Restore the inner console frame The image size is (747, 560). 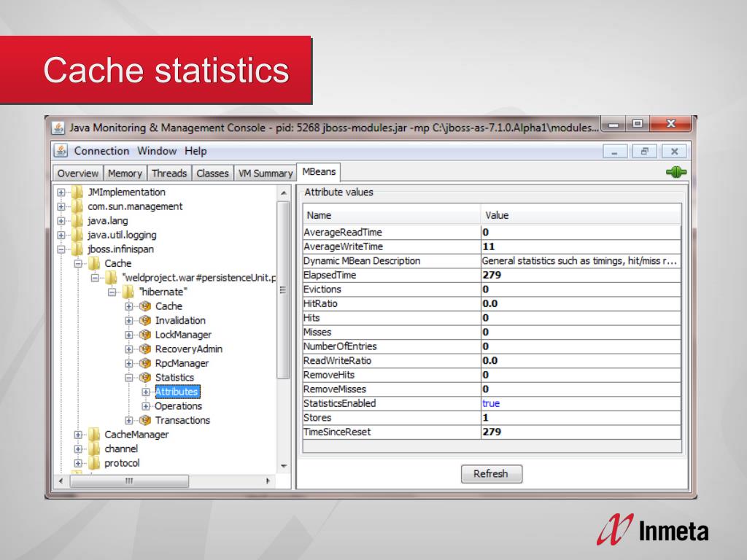coord(645,152)
